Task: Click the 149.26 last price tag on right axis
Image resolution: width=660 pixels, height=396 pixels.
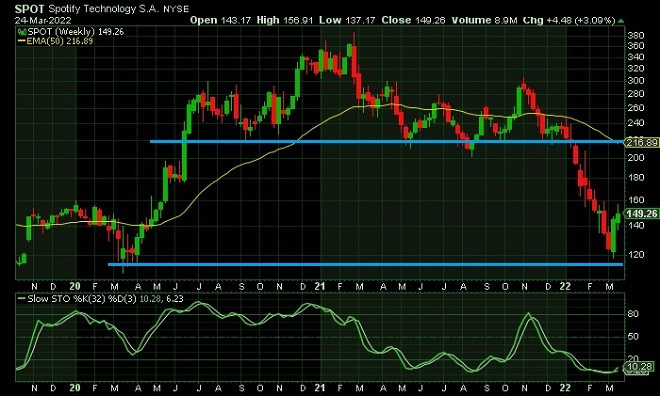Action: tap(642, 214)
